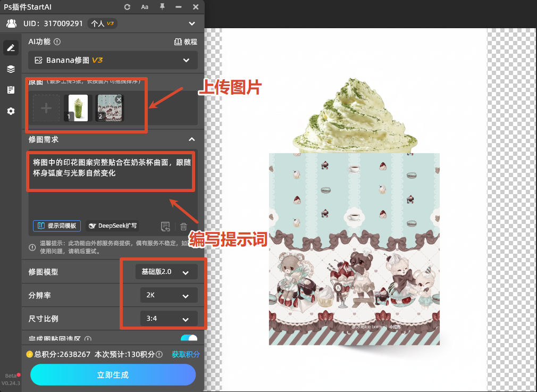Open the settings gear sidebar icon
537x392 pixels.
(11, 111)
